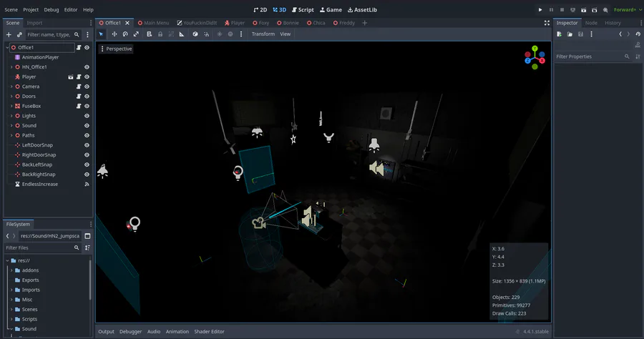Run the project with the play button
The image size is (644, 339).
pyautogui.click(x=540, y=10)
